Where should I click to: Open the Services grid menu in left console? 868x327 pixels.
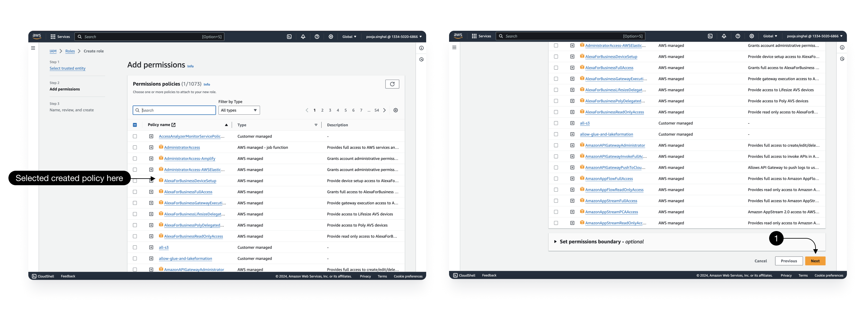click(x=60, y=37)
